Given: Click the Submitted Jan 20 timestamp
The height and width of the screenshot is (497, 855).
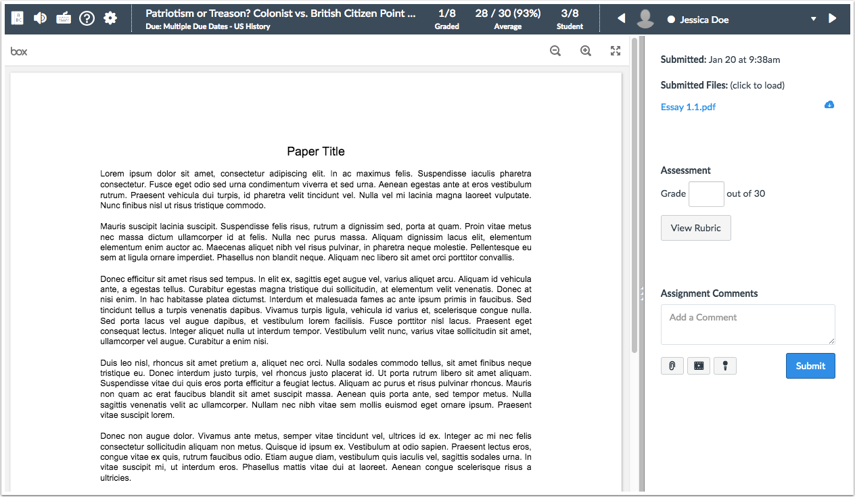Looking at the screenshot, I should (x=720, y=59).
